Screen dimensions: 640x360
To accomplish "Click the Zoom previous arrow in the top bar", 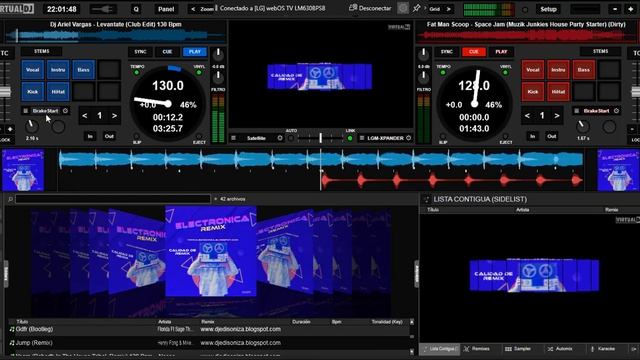I will coord(193,9).
